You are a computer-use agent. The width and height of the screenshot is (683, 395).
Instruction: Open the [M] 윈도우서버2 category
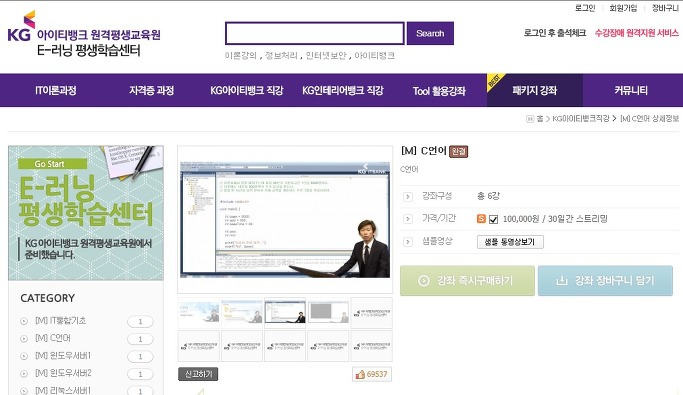pos(63,373)
